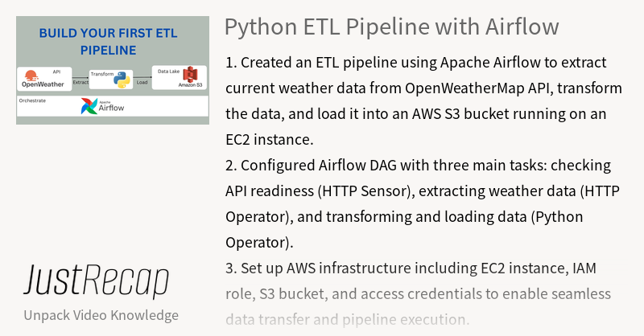Click the Unpack Video Knowledge tagline
Viewport: 644px width, 336px height.
101,315
